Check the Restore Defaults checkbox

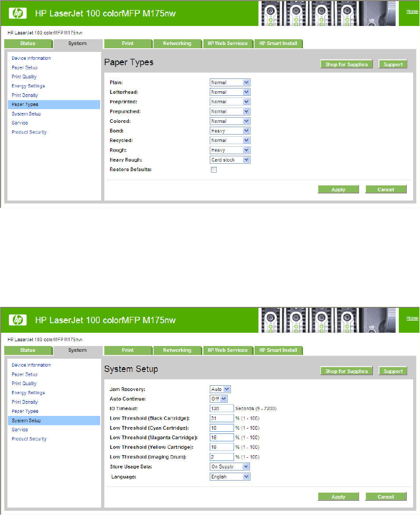tap(214, 170)
